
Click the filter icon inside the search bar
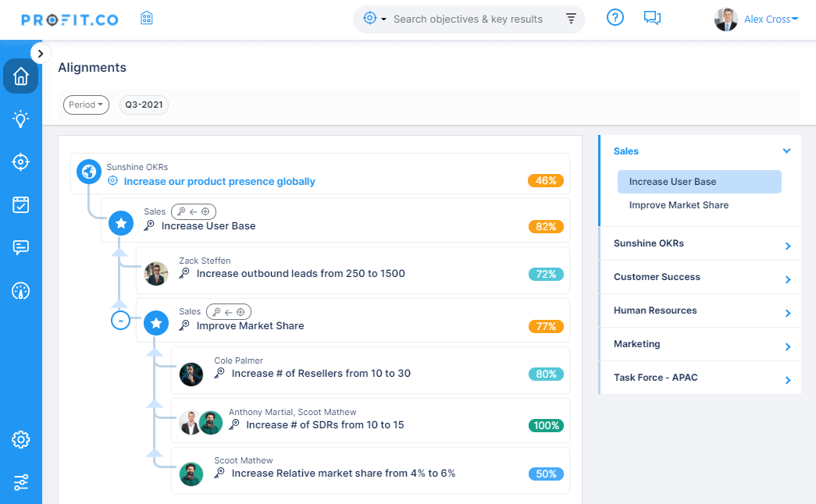pyautogui.click(x=570, y=19)
